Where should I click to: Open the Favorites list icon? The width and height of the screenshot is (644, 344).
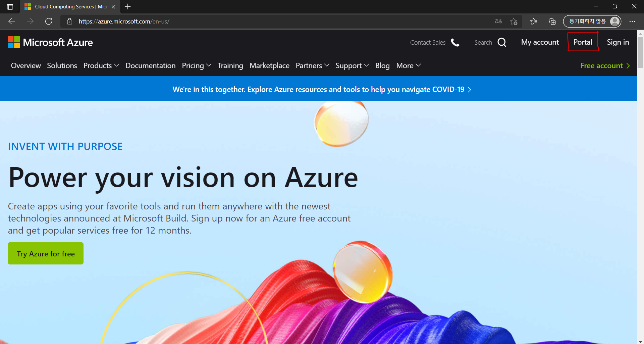[x=534, y=21]
